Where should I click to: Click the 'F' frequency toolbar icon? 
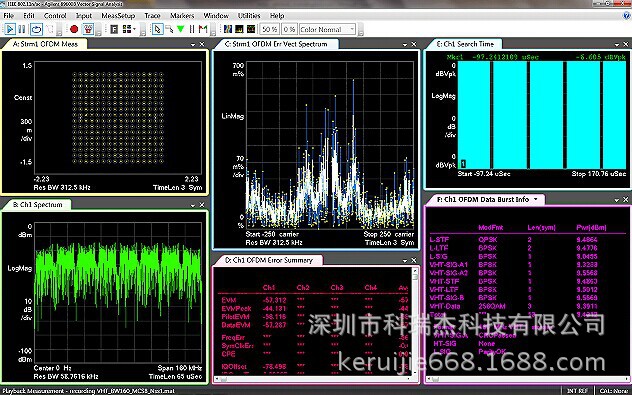(x=114, y=29)
